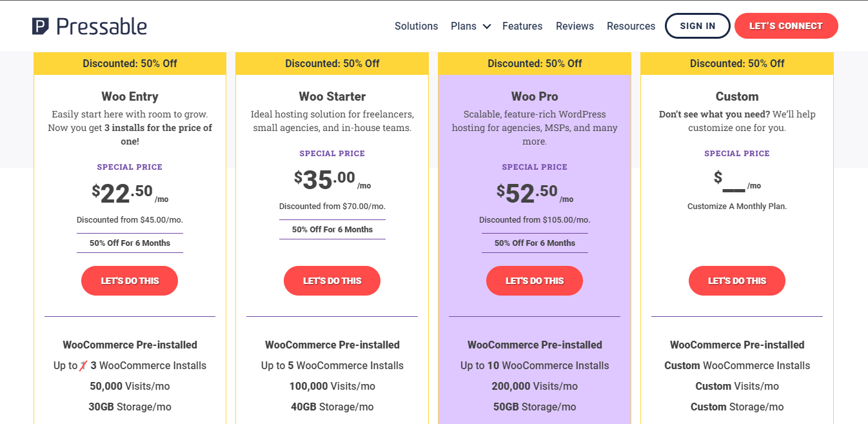Choose Let's Do This under Woo Entry

(x=130, y=281)
